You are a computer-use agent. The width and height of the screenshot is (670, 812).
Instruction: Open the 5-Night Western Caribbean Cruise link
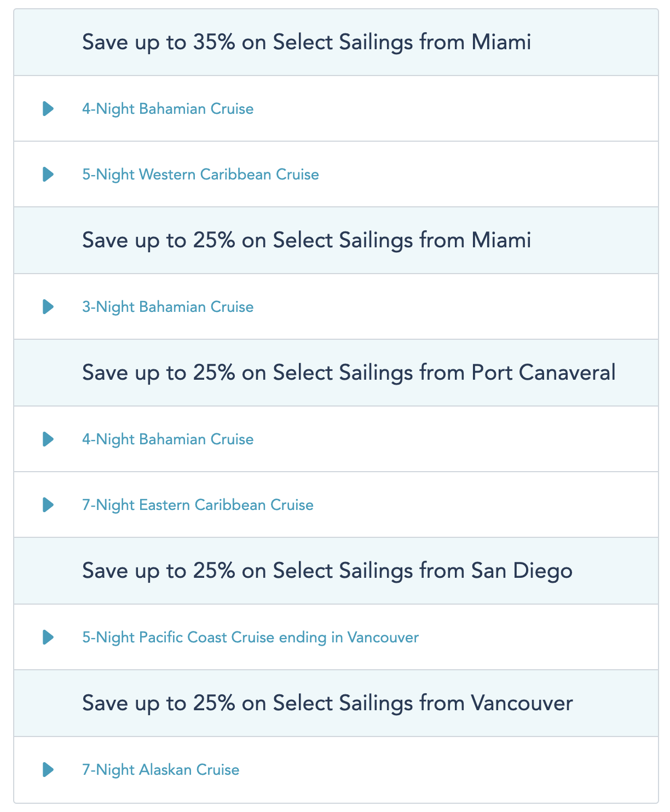(x=200, y=175)
